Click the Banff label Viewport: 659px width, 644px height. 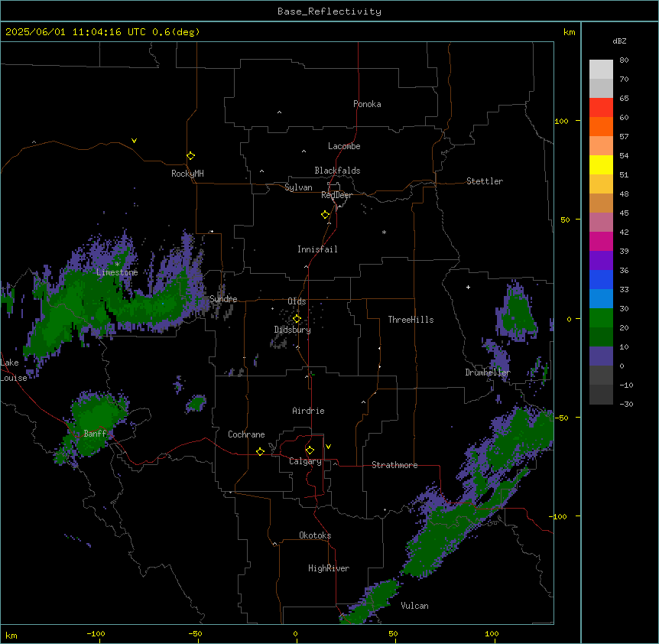[x=95, y=434]
